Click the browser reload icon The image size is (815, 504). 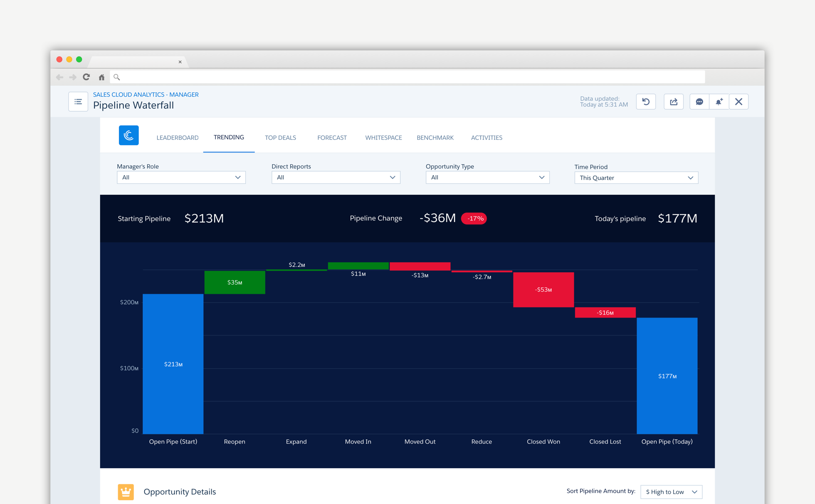pyautogui.click(x=87, y=77)
